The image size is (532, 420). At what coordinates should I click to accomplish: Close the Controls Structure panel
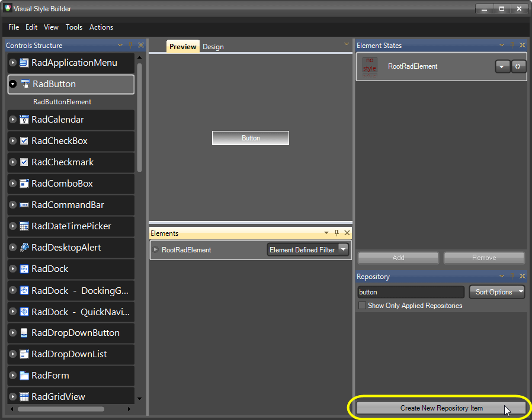pyautogui.click(x=141, y=45)
